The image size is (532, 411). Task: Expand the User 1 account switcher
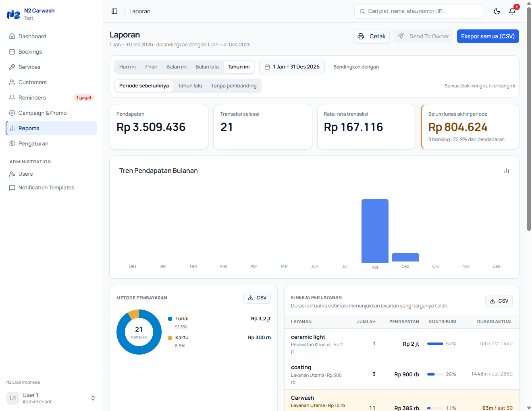(x=93, y=398)
